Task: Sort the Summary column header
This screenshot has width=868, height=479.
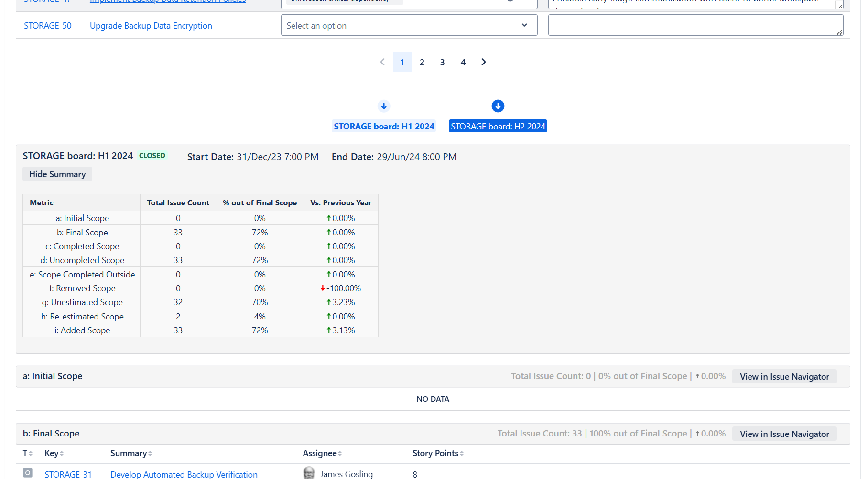Action: click(131, 453)
